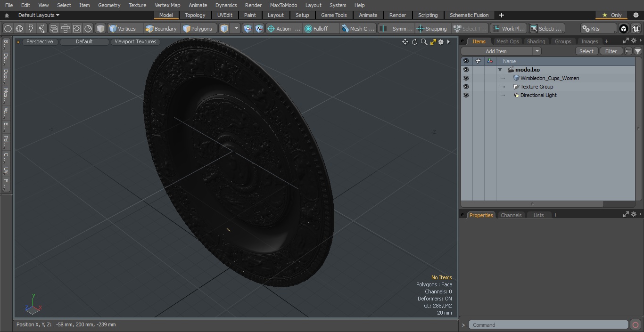Click the Select button in Items panel

pyautogui.click(x=586, y=51)
